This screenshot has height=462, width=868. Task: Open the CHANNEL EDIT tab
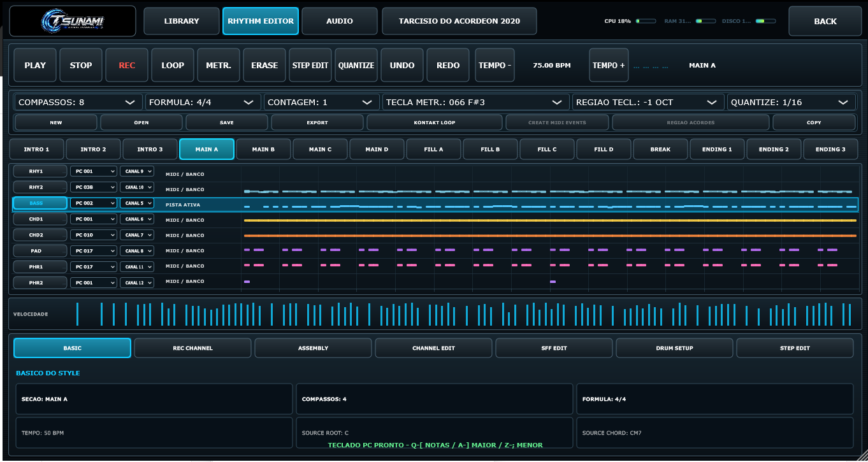tap(434, 348)
